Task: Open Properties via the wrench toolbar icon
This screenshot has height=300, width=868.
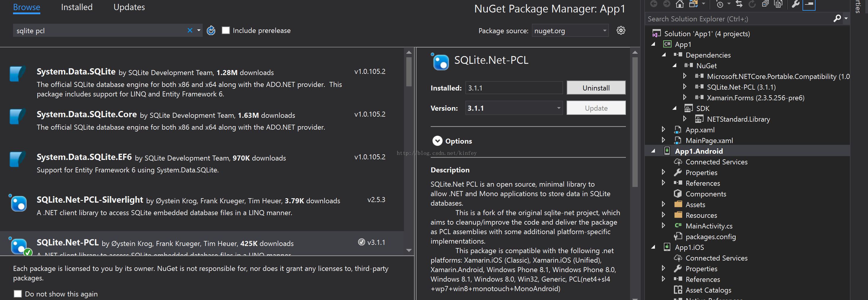Action: [795, 4]
